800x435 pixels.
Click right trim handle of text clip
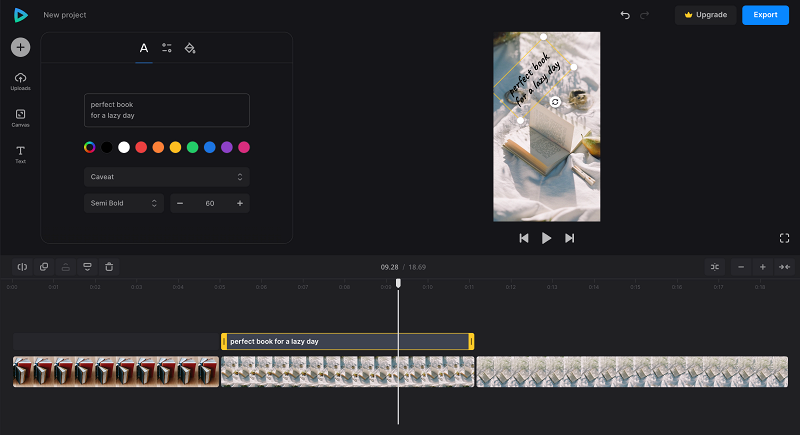point(471,342)
